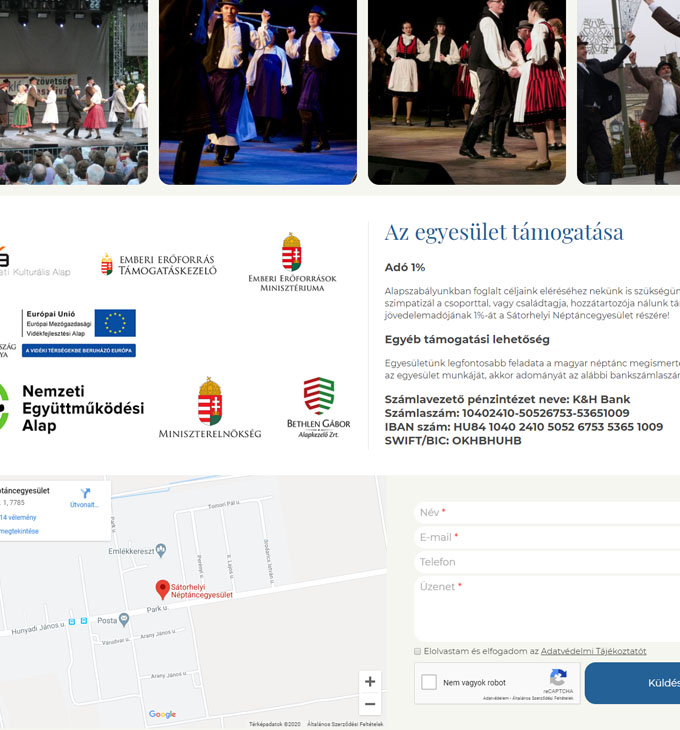This screenshot has width=680, height=730.
Task: Click the Az egyesület támogatása heading
Action: click(504, 232)
